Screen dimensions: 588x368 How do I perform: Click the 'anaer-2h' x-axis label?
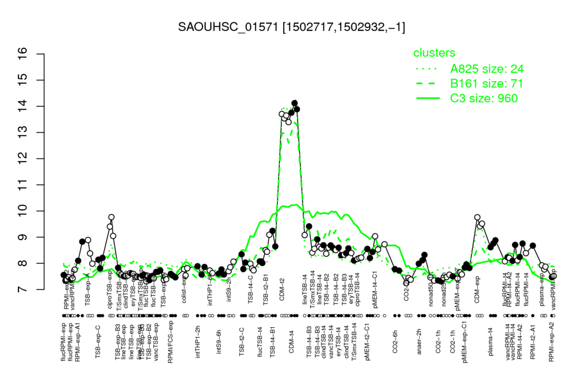(x=419, y=341)
